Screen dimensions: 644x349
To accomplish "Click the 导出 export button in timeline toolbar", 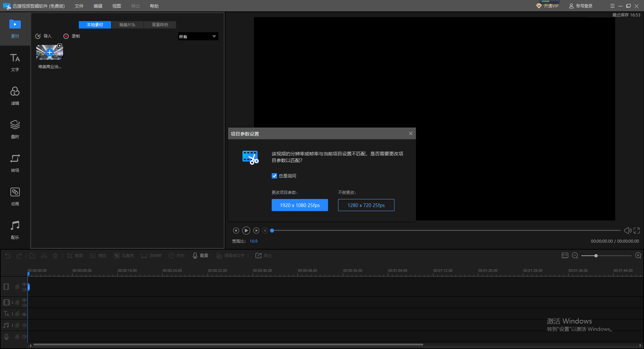I will click(x=264, y=256).
